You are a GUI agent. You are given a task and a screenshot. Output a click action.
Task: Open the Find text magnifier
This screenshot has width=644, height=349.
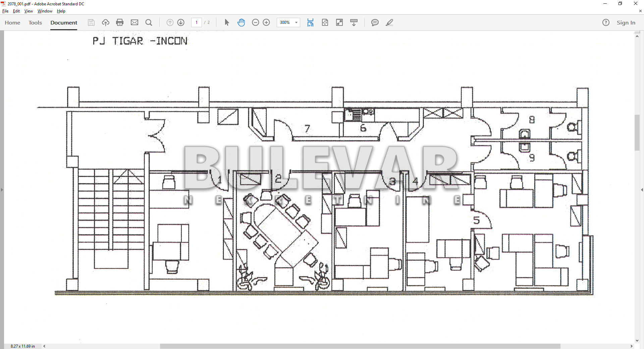coord(149,22)
